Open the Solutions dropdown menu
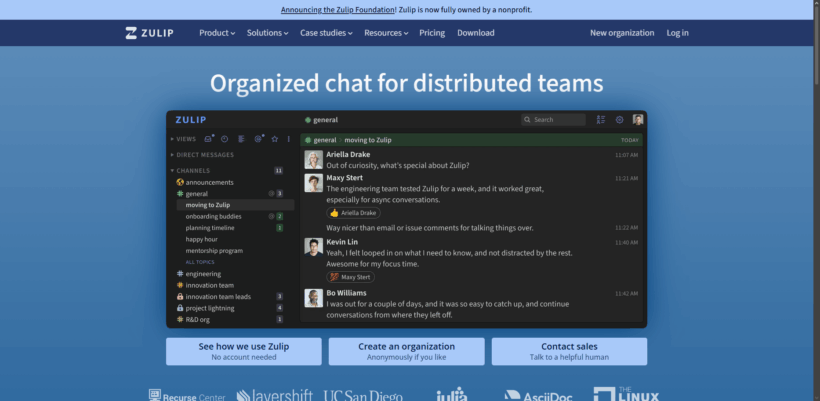 (x=268, y=33)
